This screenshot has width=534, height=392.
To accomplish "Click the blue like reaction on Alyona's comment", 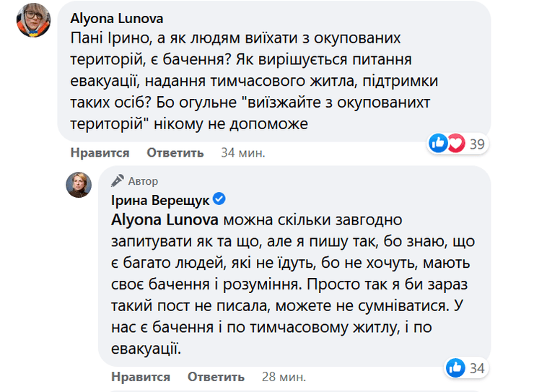I will [439, 143].
